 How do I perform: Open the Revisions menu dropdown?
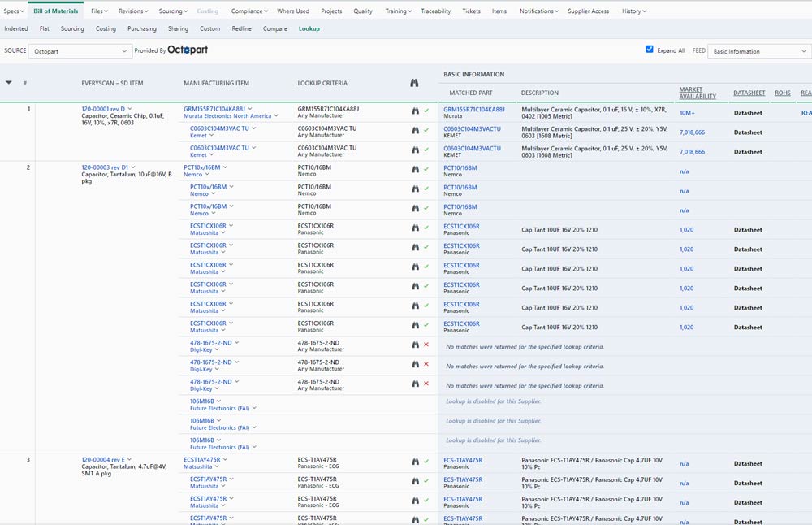[x=133, y=11]
